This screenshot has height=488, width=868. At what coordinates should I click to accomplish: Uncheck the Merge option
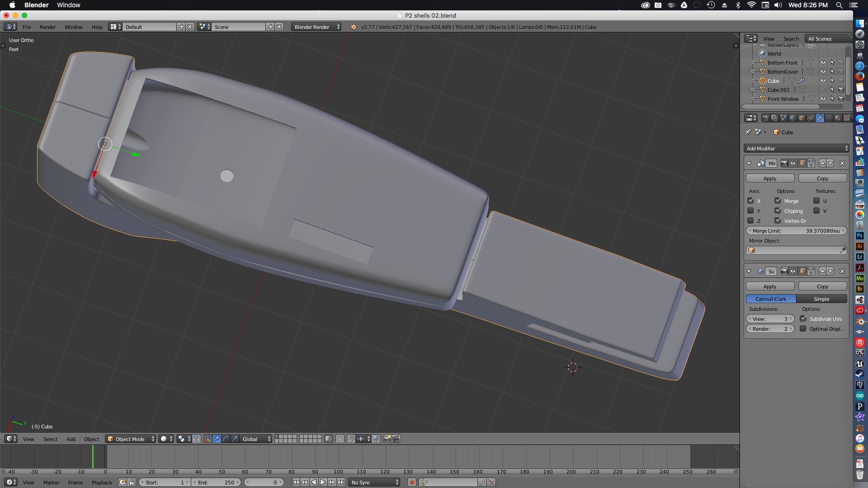pyautogui.click(x=778, y=201)
